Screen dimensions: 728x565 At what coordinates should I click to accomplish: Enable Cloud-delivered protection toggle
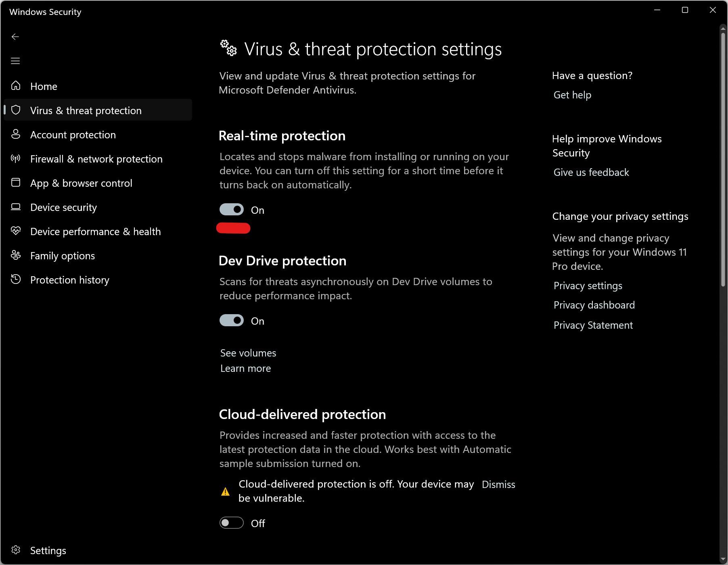click(x=232, y=523)
